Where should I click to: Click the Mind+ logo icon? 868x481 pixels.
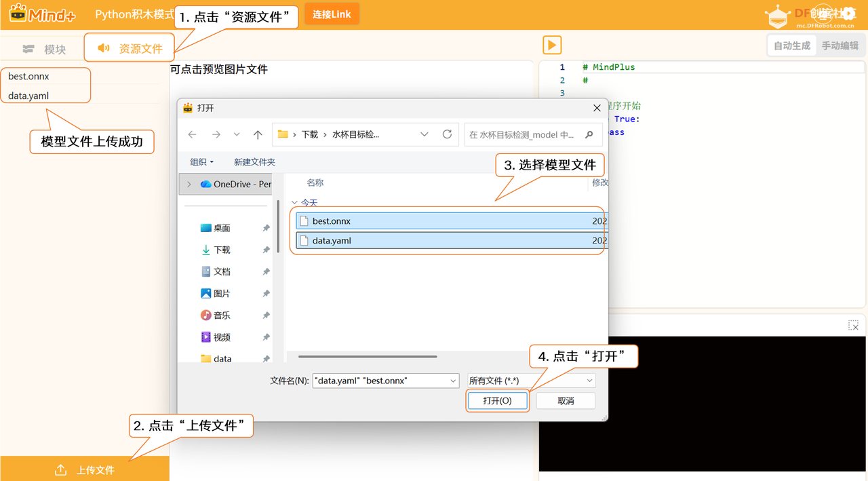tap(20, 13)
